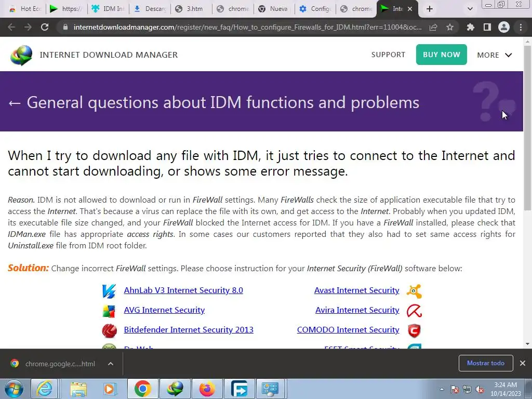
Task: Open AVG Internet Security link
Action: pyautogui.click(x=164, y=310)
